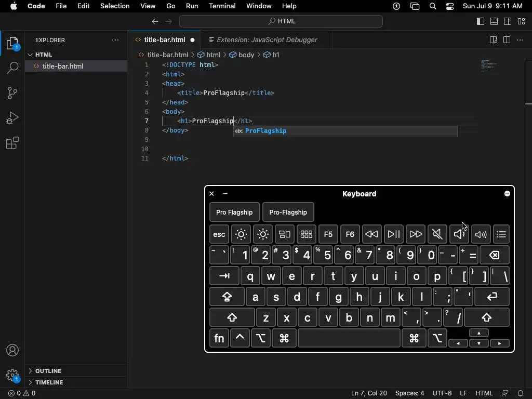The width and height of the screenshot is (532, 399).
Task: Open Keyboard panel options circle button
Action: tap(507, 194)
